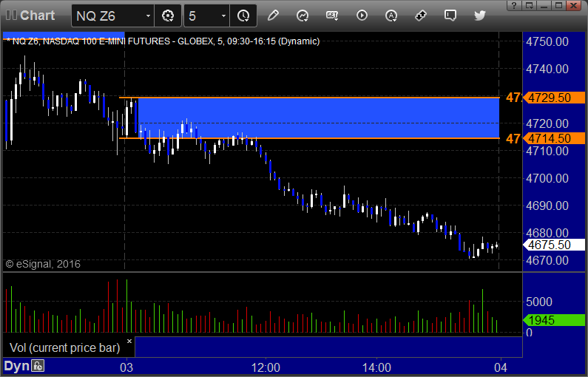Click the bar replay play icon
The image size is (588, 377).
point(362,16)
